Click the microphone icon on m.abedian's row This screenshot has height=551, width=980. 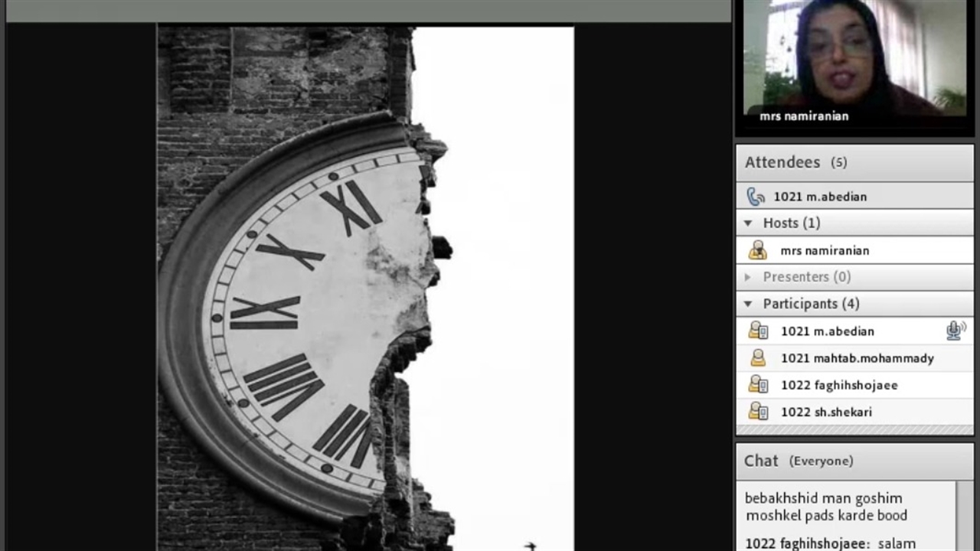coord(955,331)
